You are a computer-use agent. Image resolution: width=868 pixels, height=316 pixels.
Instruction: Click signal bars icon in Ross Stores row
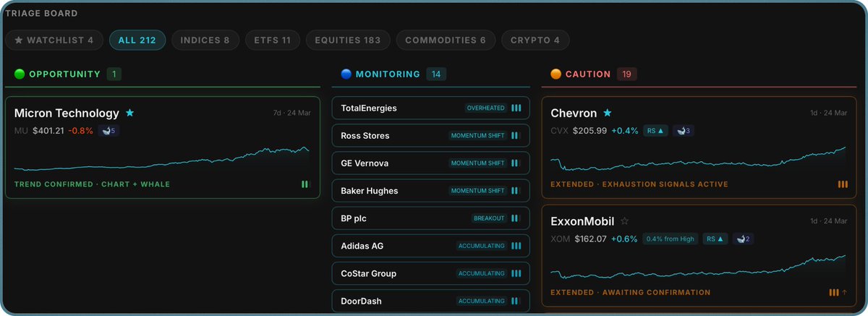[515, 135]
